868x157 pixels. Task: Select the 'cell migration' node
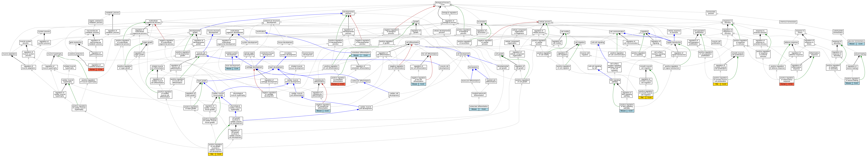(x=580, y=42)
